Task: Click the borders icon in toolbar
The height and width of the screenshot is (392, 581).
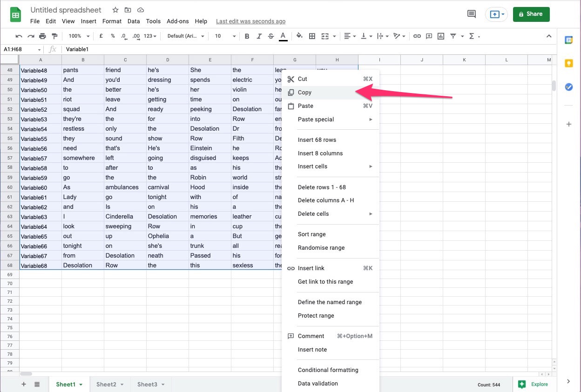Action: [x=312, y=36]
